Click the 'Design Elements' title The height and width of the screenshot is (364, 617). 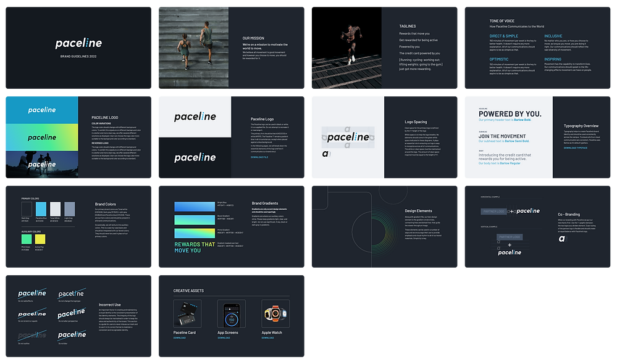(418, 211)
